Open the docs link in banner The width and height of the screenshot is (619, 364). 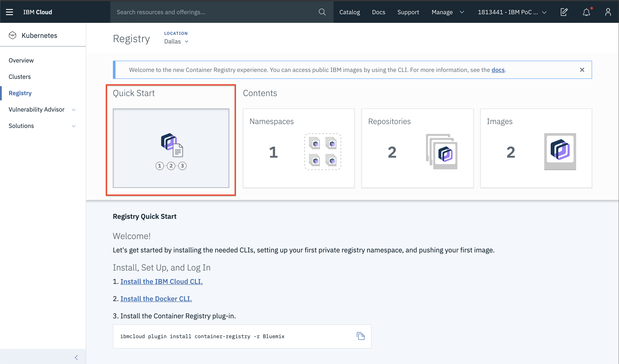click(498, 70)
